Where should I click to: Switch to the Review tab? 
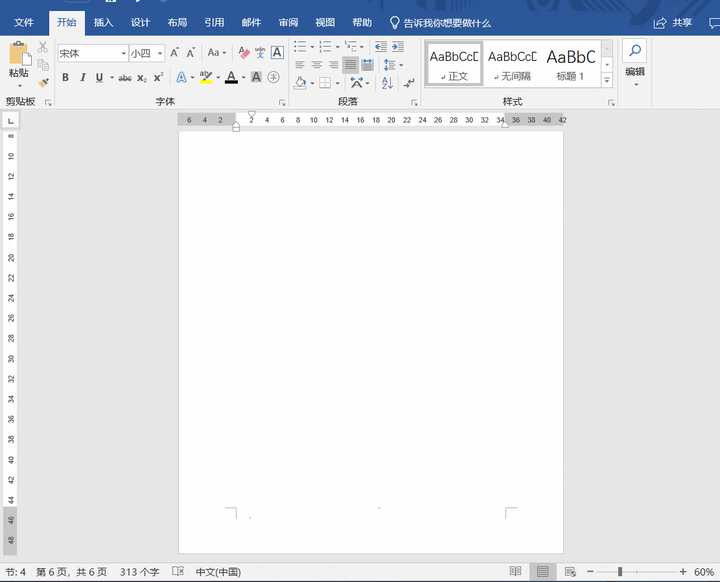pos(288,23)
